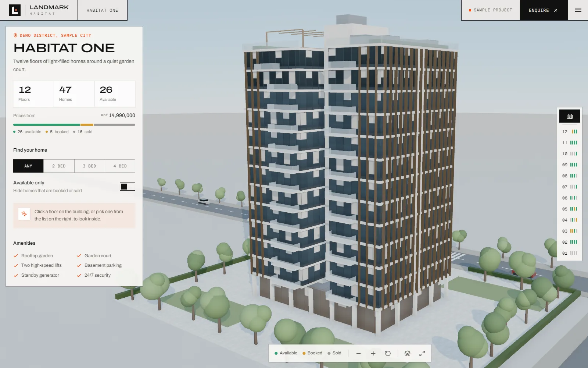Screen dimensions: 588x368
Task: Select floor 03 in the floor list
Action: click(x=570, y=231)
